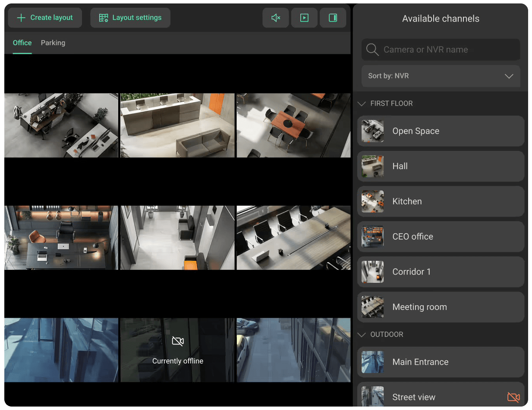Switch to the Parking tab
The image size is (532, 410).
click(53, 43)
